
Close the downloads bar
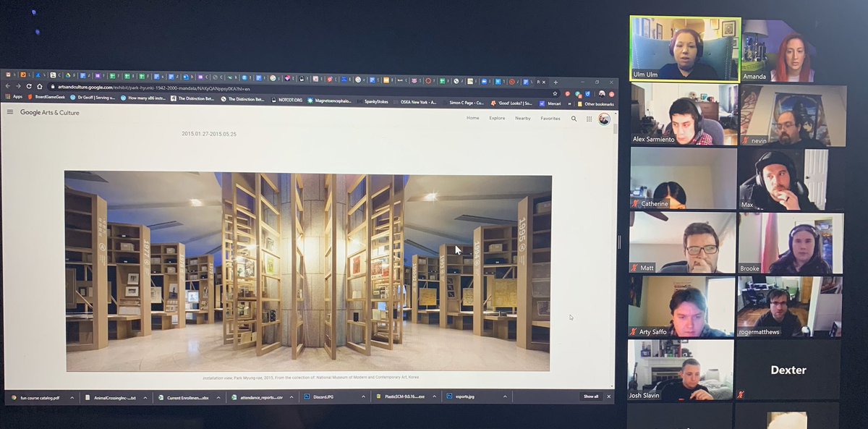pyautogui.click(x=609, y=396)
